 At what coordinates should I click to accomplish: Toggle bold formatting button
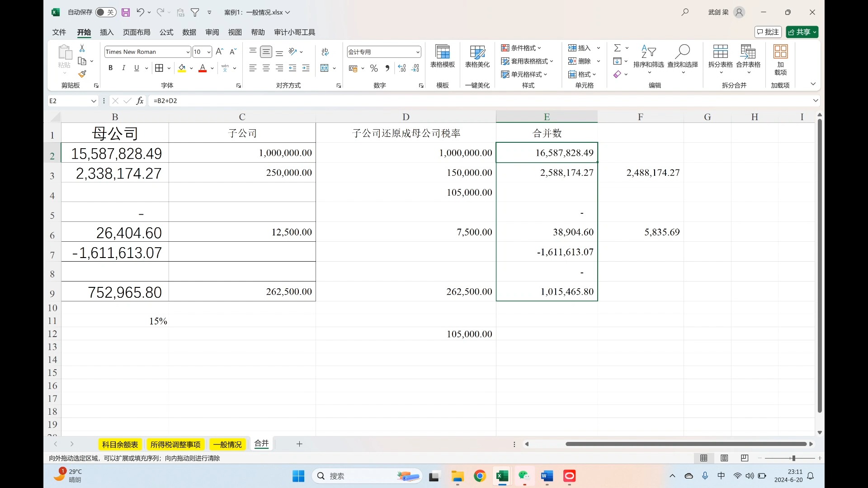(110, 68)
